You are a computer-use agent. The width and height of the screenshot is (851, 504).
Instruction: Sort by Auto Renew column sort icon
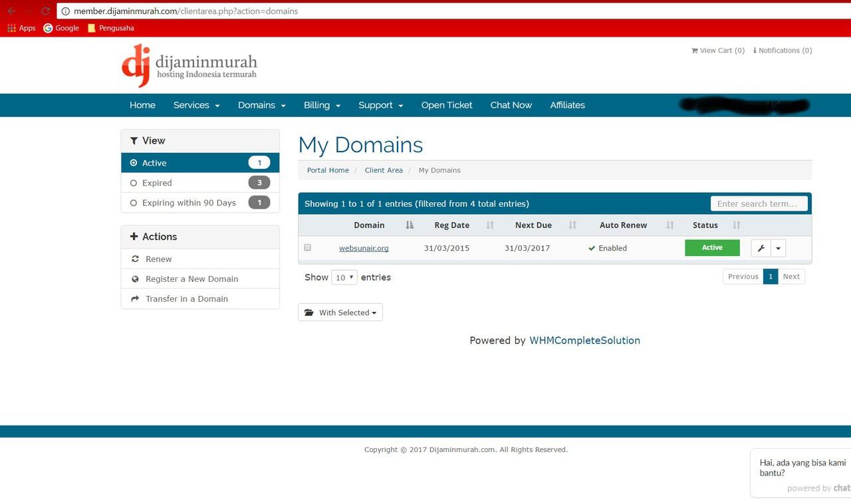pyautogui.click(x=670, y=225)
